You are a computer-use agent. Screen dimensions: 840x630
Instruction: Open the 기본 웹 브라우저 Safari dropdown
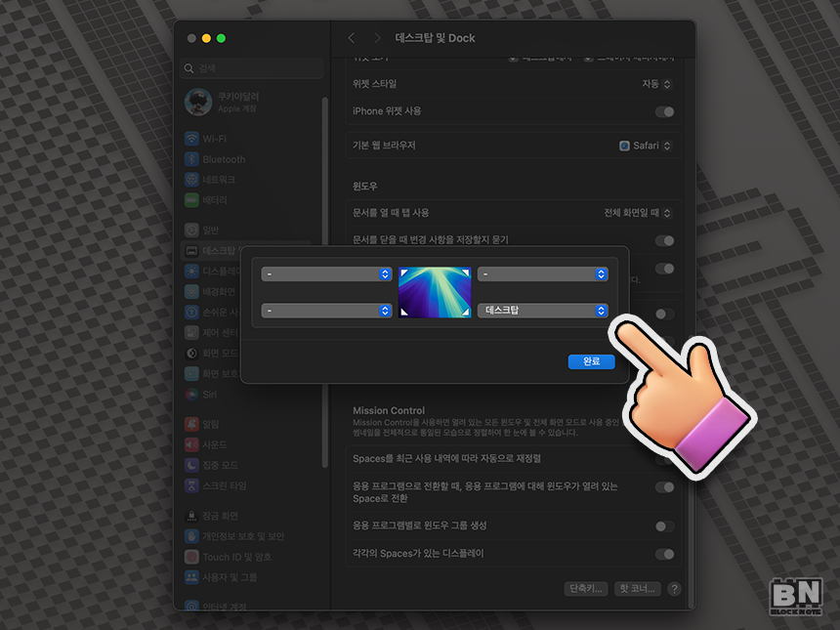point(646,146)
